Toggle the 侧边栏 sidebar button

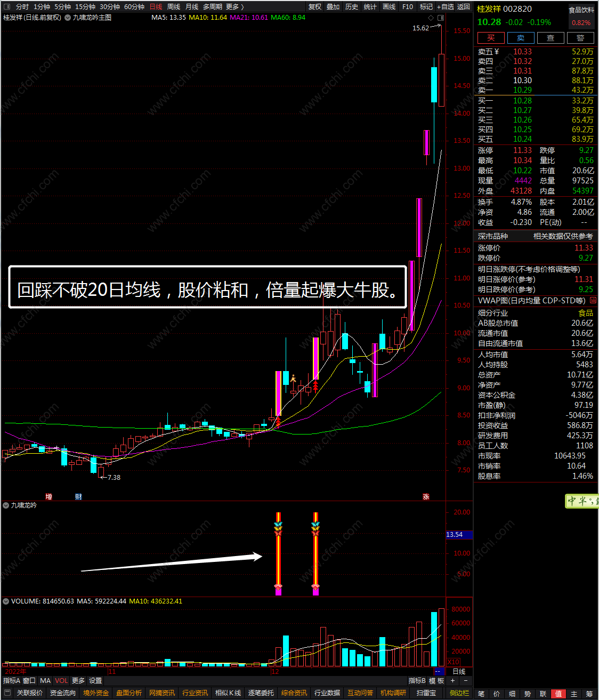459,693
